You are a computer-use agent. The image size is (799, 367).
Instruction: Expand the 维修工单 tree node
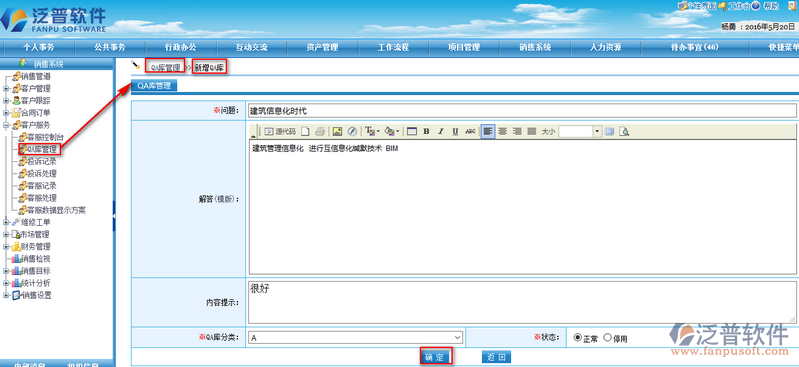[6, 222]
